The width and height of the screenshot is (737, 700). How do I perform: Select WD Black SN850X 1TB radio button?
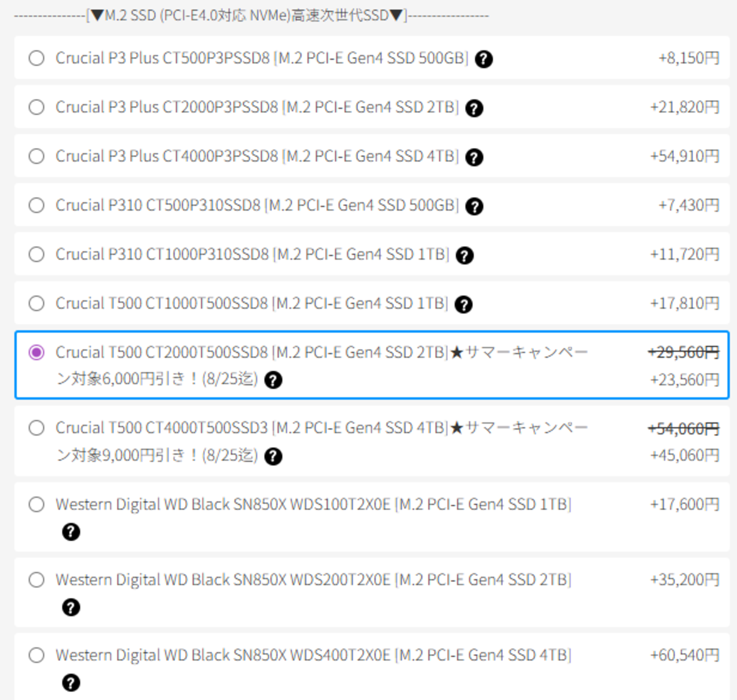(x=36, y=504)
